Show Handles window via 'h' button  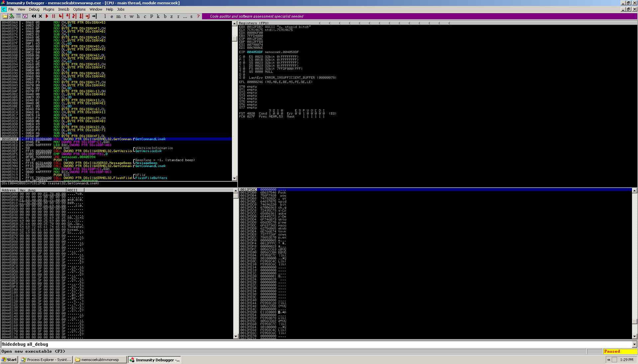(x=138, y=16)
